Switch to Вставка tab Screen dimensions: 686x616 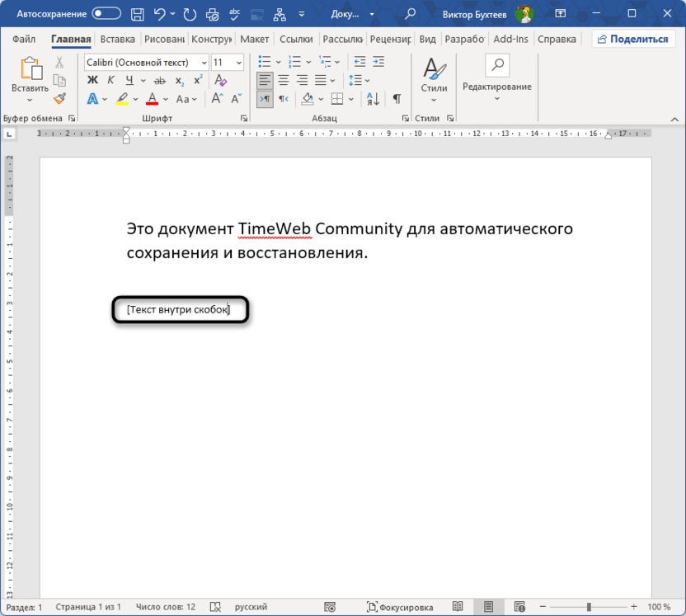coord(117,39)
